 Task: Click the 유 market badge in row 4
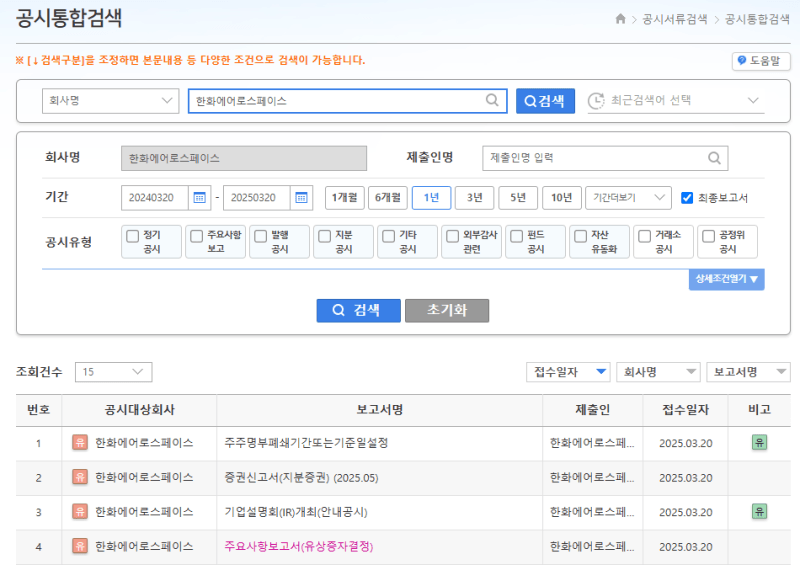tap(80, 546)
